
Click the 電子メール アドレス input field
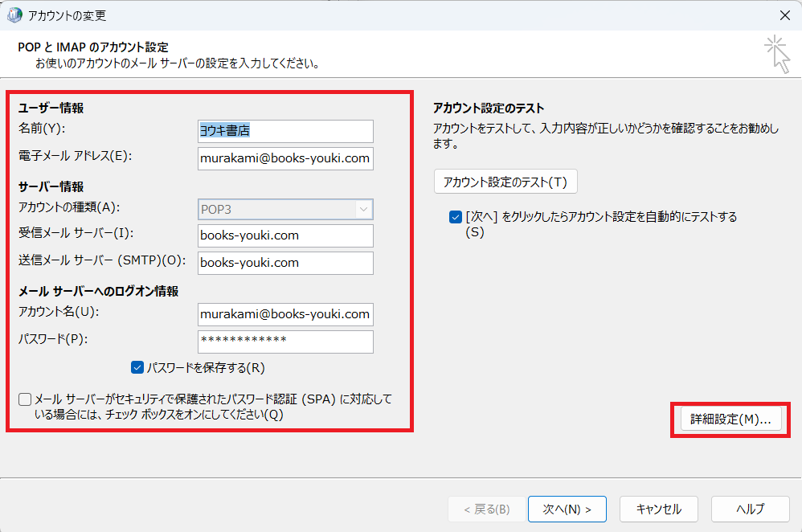pos(285,158)
